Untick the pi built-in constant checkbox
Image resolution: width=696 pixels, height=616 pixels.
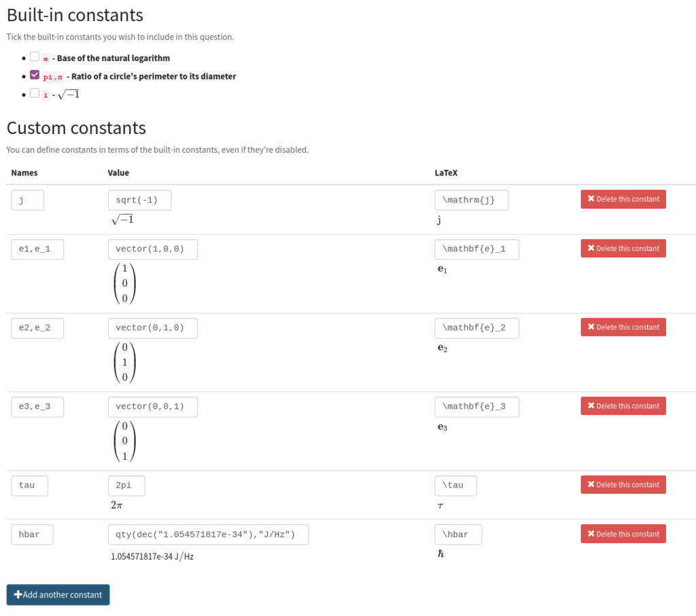35,75
